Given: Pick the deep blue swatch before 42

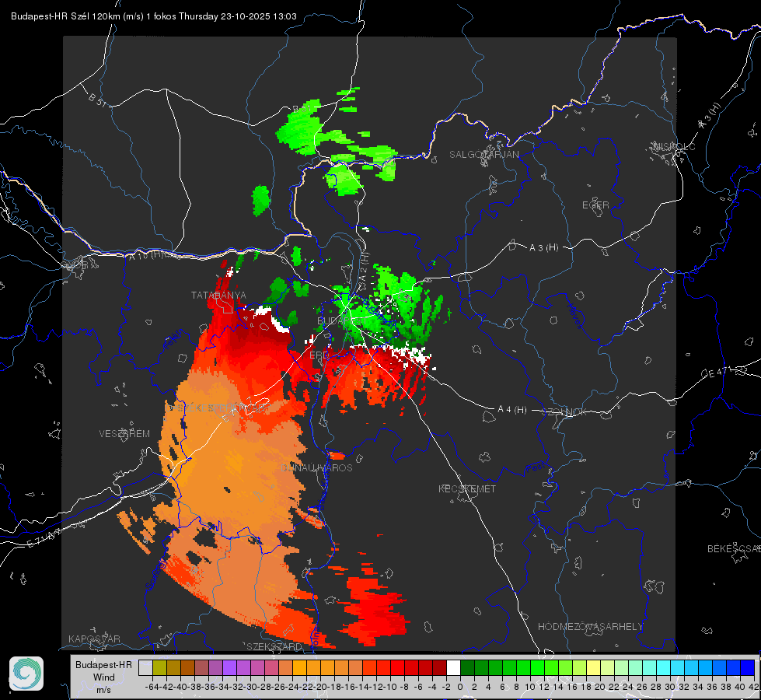Looking at the screenshot, I should (x=748, y=668).
